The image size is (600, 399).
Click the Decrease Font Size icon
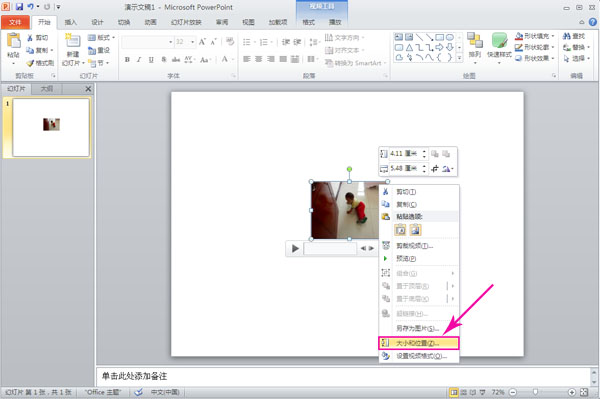[x=214, y=41]
